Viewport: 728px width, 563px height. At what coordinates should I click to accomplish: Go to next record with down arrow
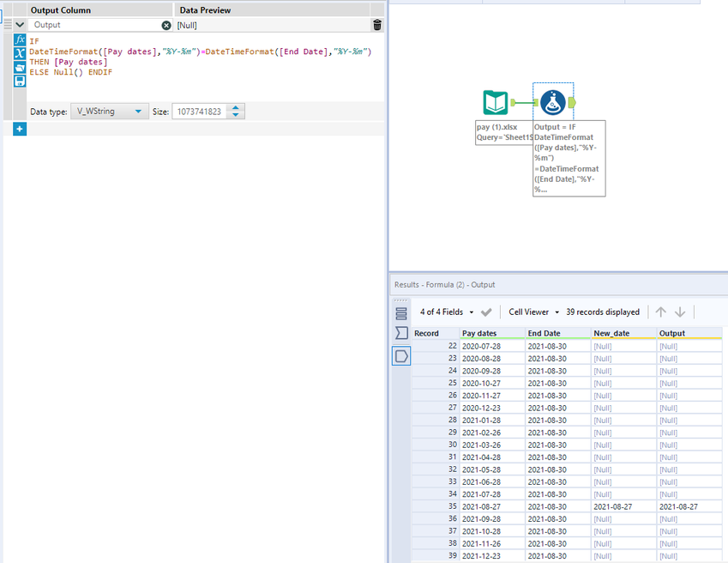(x=680, y=312)
